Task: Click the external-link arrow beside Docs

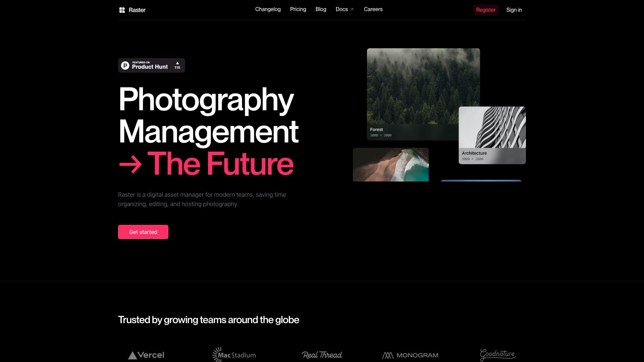Action: point(352,9)
